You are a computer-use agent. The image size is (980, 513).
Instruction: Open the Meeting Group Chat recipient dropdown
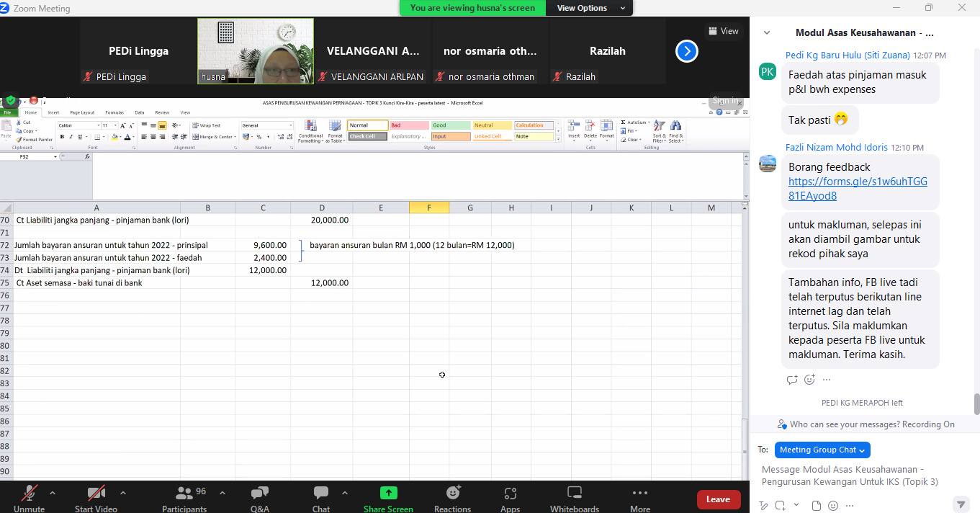point(822,450)
